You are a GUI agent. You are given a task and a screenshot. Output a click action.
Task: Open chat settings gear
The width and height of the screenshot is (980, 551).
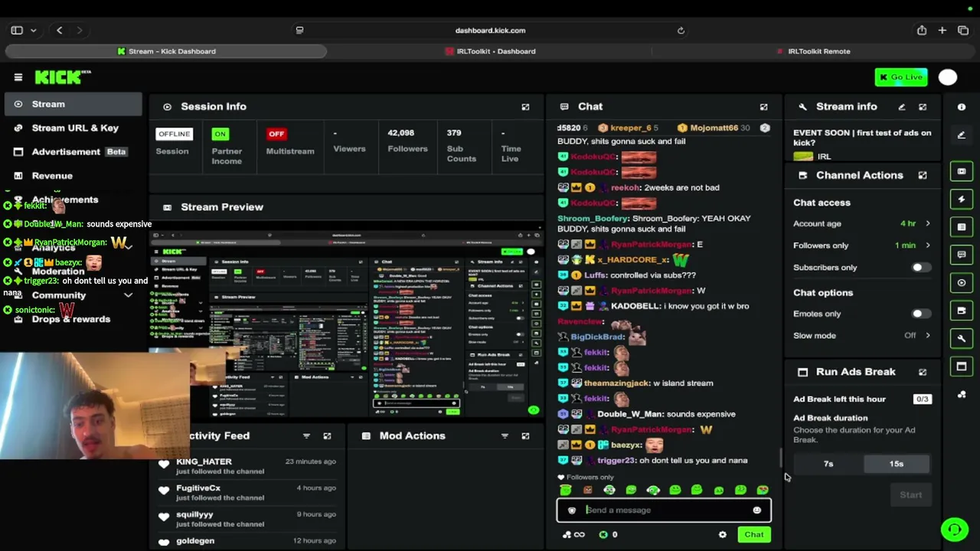point(723,535)
